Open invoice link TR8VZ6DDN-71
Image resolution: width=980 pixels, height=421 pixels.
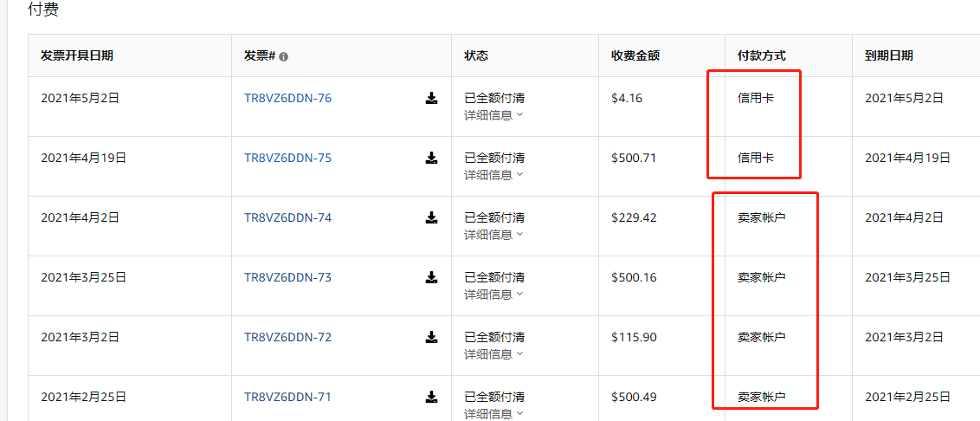click(287, 397)
